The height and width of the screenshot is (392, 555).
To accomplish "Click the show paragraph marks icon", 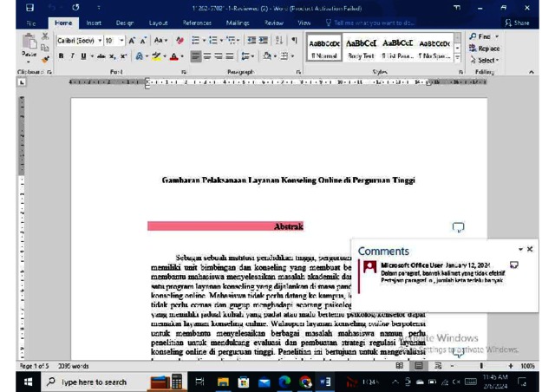I will [294, 40].
